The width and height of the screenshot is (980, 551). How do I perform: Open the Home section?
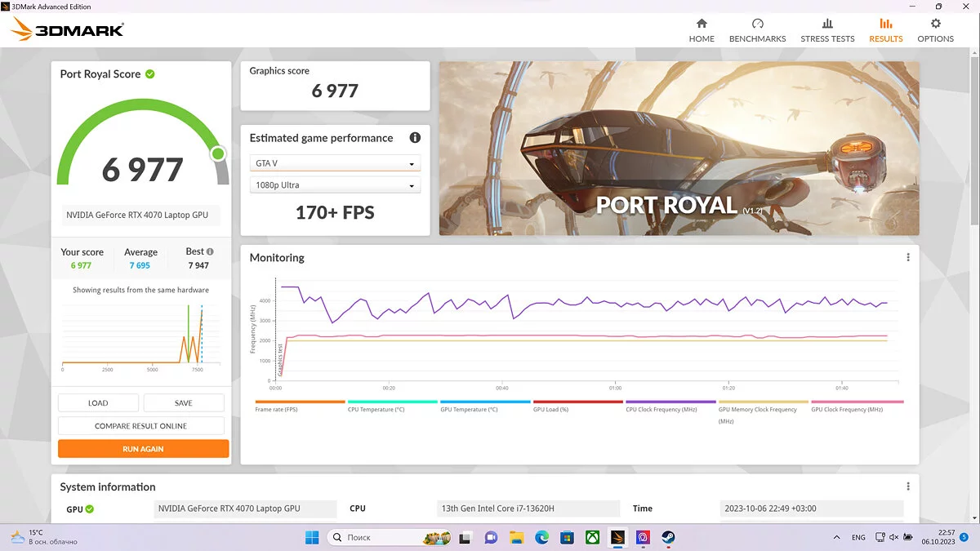point(701,30)
